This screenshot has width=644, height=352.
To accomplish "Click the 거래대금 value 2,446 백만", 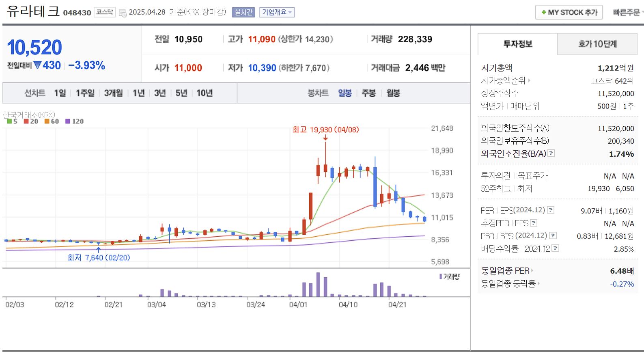I will pyautogui.click(x=425, y=68).
